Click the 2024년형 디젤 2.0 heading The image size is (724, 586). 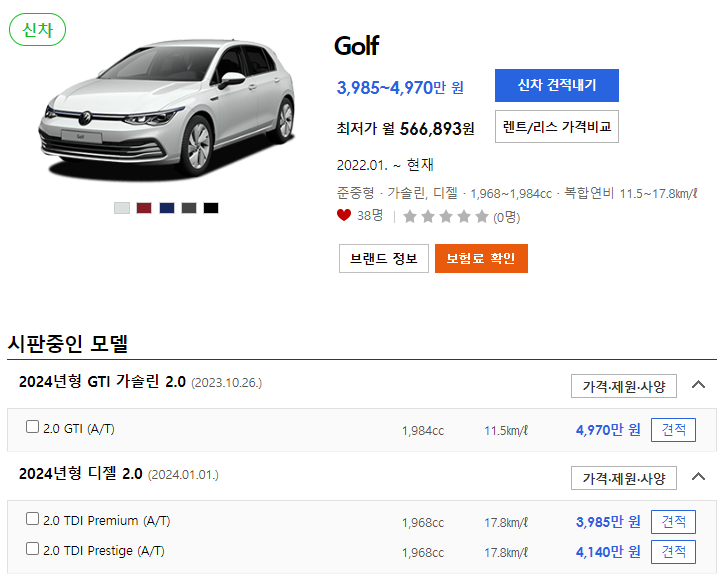[80, 474]
